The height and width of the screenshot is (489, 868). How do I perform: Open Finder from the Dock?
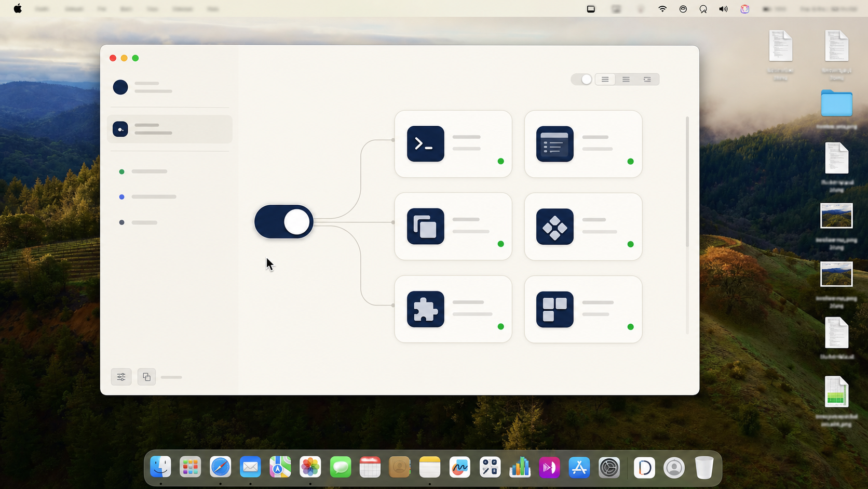coord(161,467)
